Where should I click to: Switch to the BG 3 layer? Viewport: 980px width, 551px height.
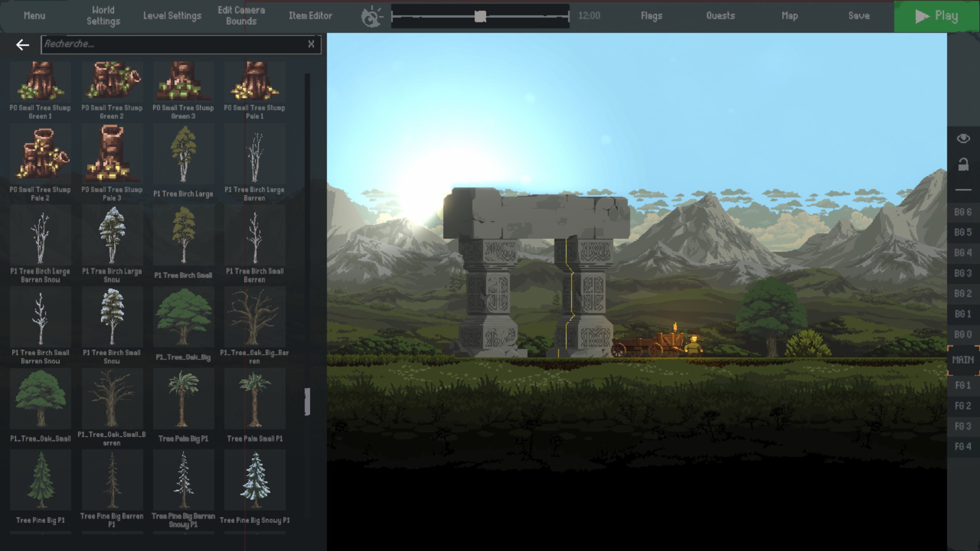(x=963, y=273)
